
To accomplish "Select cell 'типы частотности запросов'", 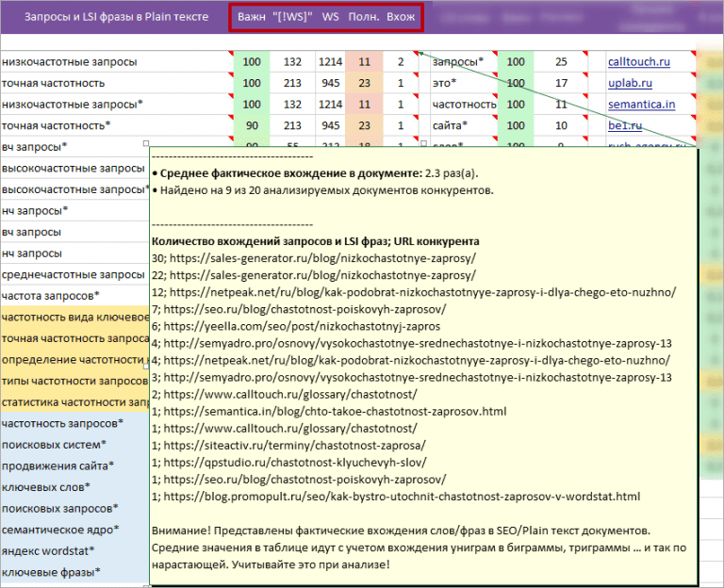I will pyautogui.click(x=74, y=381).
